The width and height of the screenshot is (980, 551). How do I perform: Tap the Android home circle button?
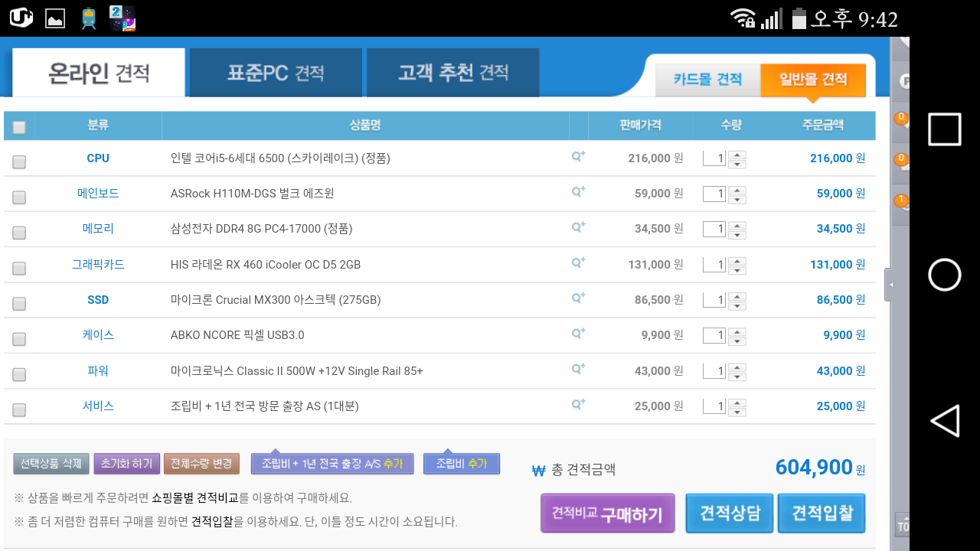click(945, 275)
